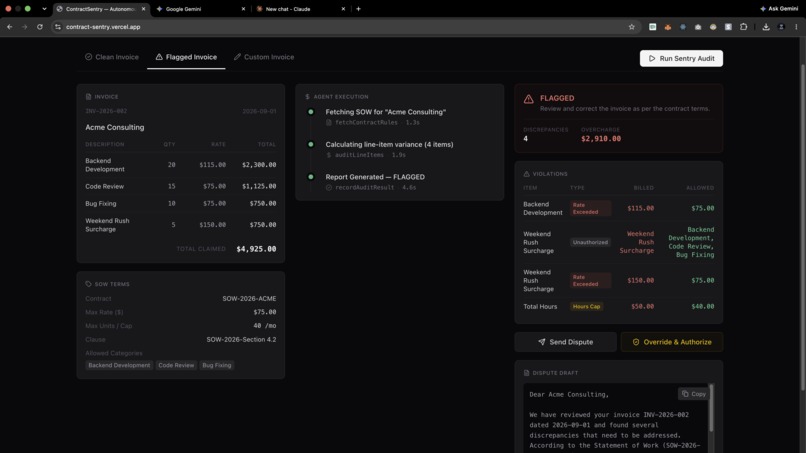806x453 pixels.
Task: Select the Bug Fixing category tag
Action: coord(216,365)
